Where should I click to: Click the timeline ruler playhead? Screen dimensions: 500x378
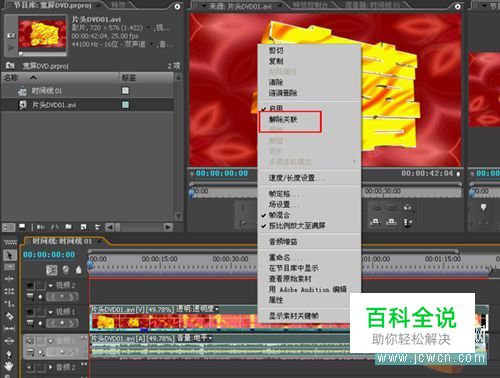(90, 264)
